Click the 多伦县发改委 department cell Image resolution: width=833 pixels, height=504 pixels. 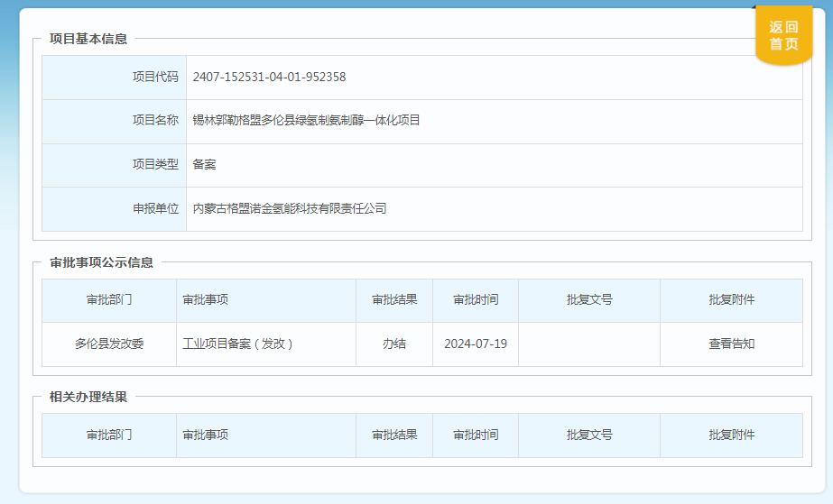coord(109,344)
